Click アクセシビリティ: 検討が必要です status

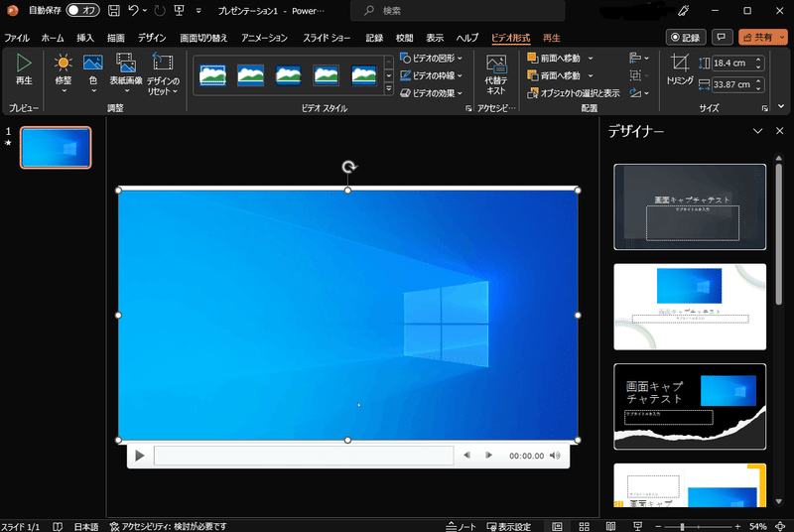[168, 526]
